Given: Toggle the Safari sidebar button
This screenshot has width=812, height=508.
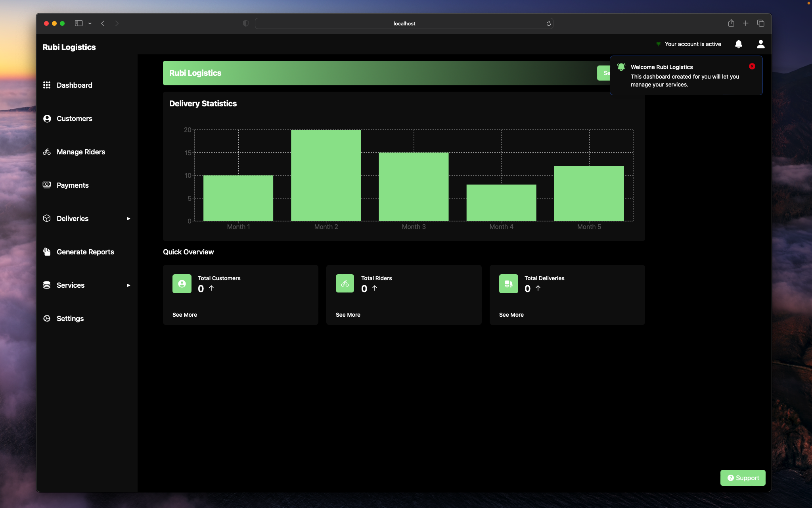Looking at the screenshot, I should point(79,23).
